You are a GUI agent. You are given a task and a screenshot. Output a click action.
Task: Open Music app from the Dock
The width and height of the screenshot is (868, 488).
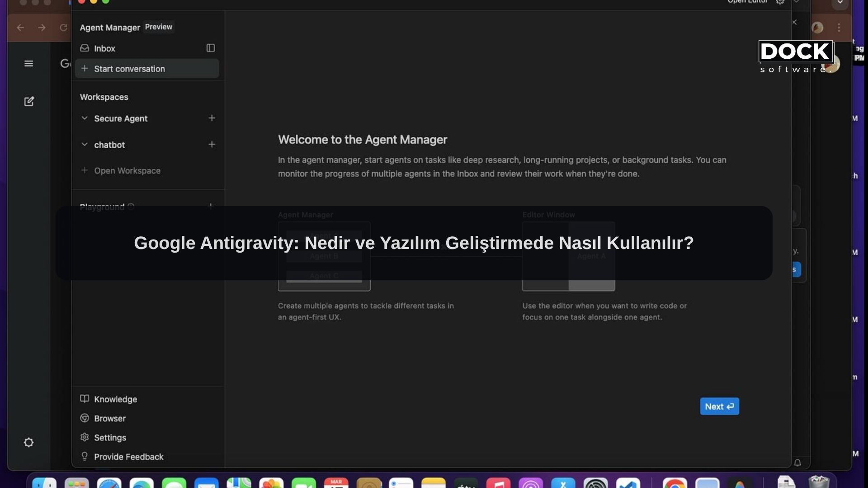pos(498,483)
